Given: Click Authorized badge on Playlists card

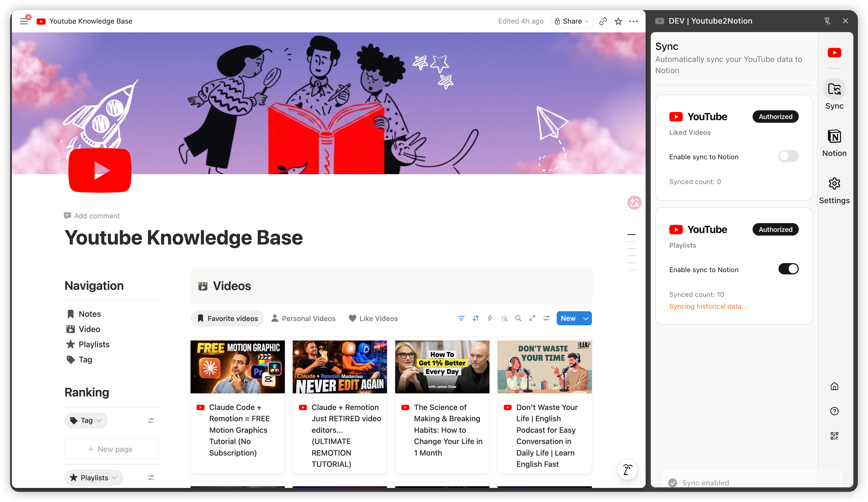Looking at the screenshot, I should coord(775,230).
